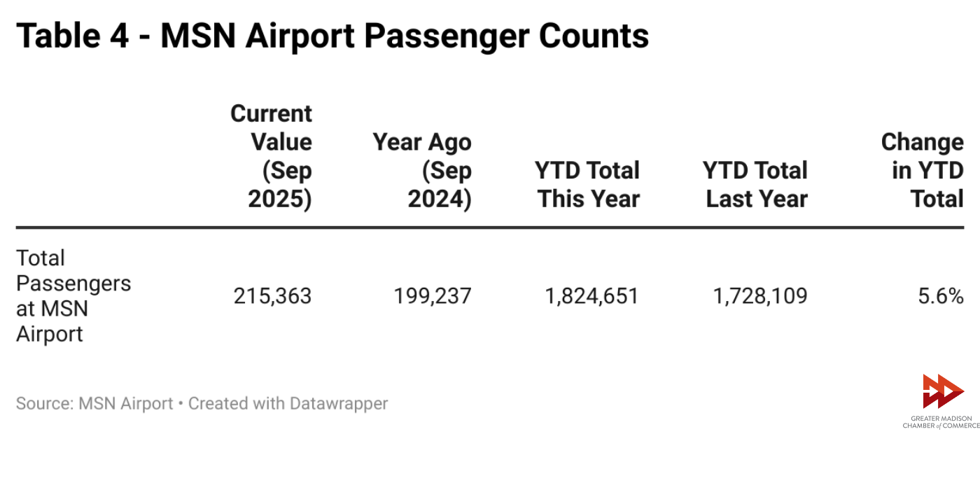Click the 'Total Passengers at MSN Airport' row label
980x504 pixels.
tap(73, 296)
